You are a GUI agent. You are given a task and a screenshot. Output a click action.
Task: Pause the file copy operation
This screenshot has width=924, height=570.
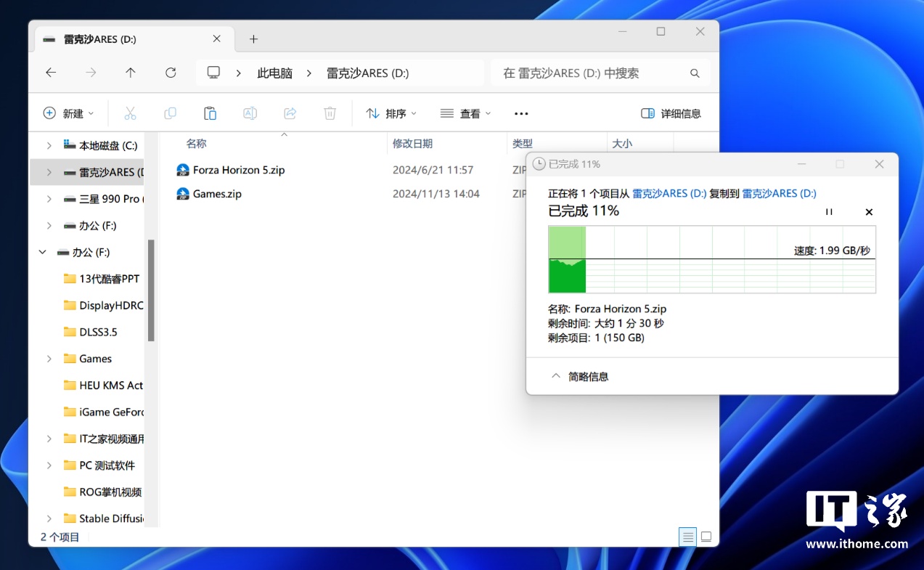tap(829, 212)
